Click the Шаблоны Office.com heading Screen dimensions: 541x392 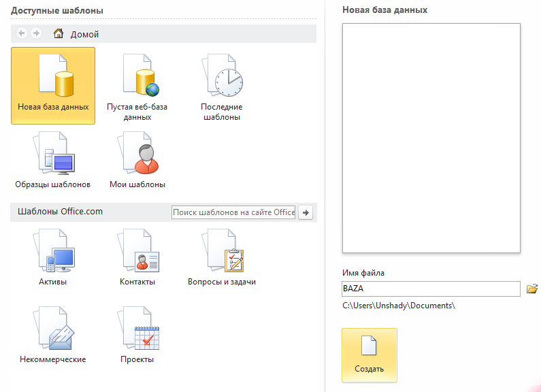point(60,212)
